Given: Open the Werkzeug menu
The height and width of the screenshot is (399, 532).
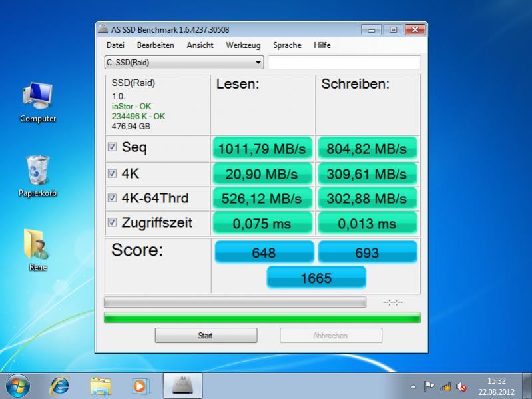Looking at the screenshot, I should point(243,45).
